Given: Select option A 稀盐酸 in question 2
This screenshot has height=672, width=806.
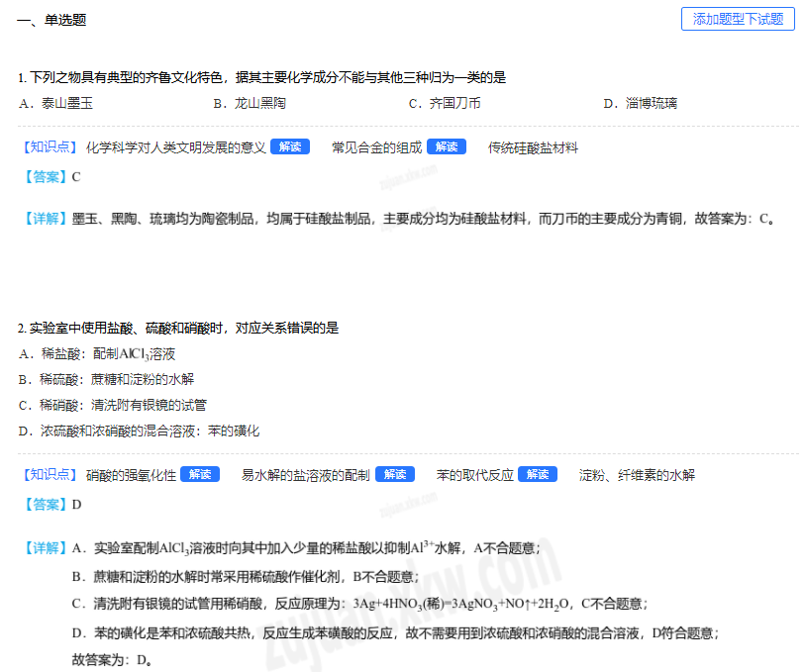Looking at the screenshot, I should (x=98, y=353).
